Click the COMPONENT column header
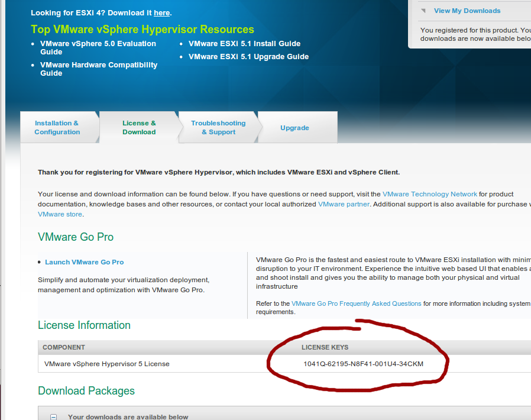This screenshot has width=531, height=420. click(64, 347)
